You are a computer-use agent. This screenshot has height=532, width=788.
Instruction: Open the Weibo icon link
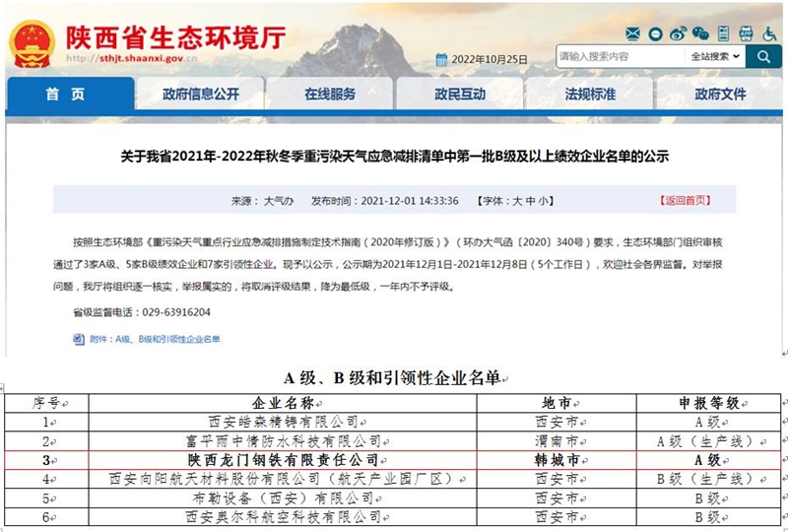[x=678, y=33]
